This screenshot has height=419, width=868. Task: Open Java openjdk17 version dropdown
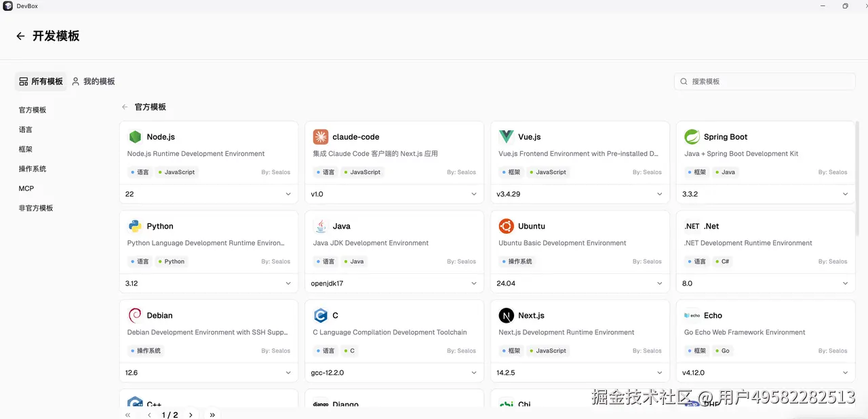[394, 283]
